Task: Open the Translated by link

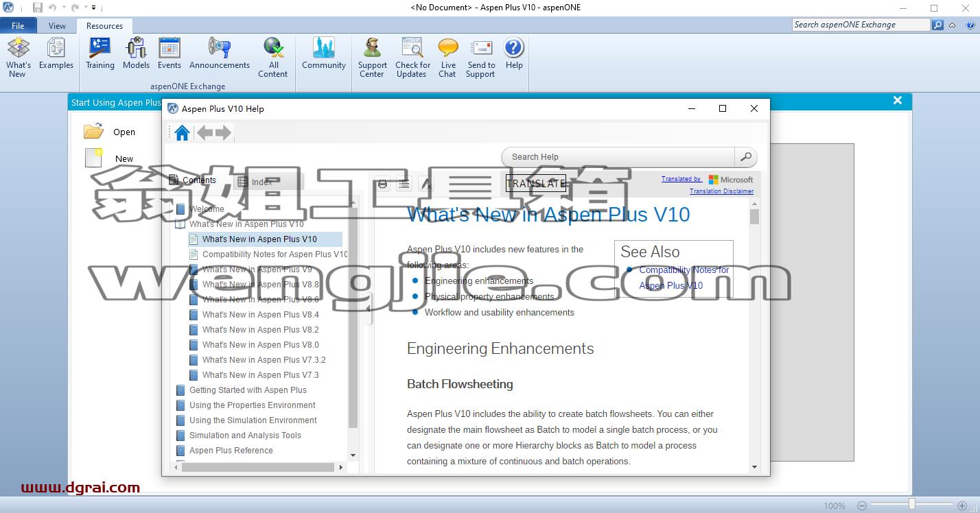Action: coord(681,179)
